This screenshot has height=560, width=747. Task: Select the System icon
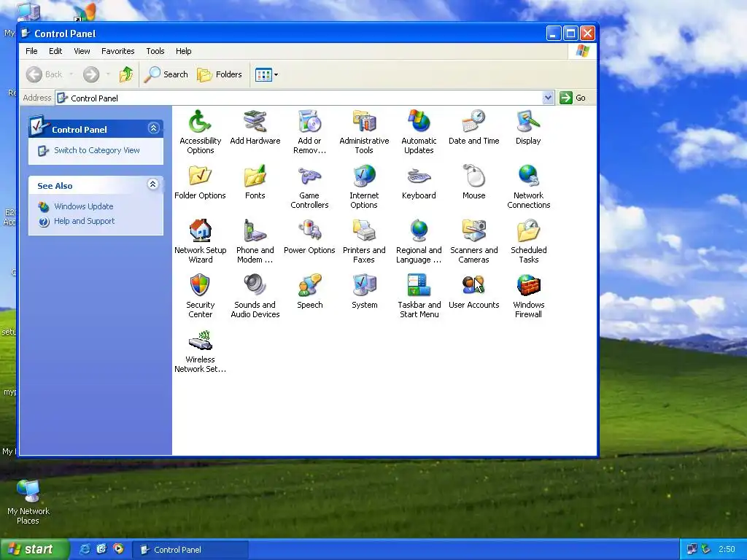(364, 292)
